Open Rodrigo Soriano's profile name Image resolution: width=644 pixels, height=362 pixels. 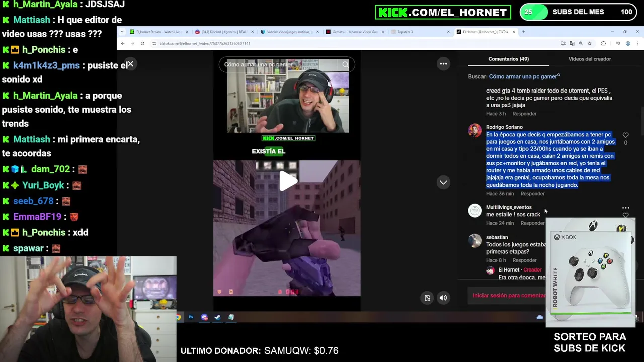pos(504,127)
